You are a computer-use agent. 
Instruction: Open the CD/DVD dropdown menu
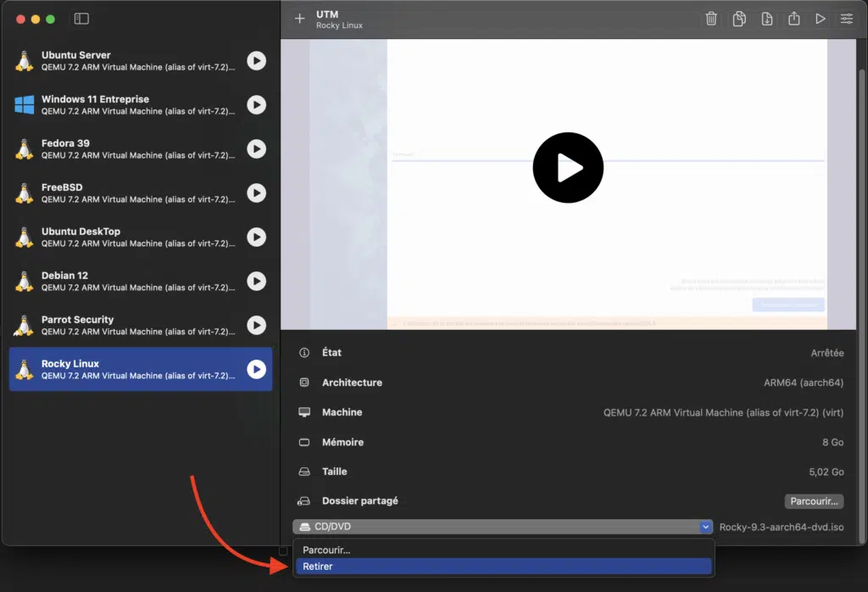503,527
